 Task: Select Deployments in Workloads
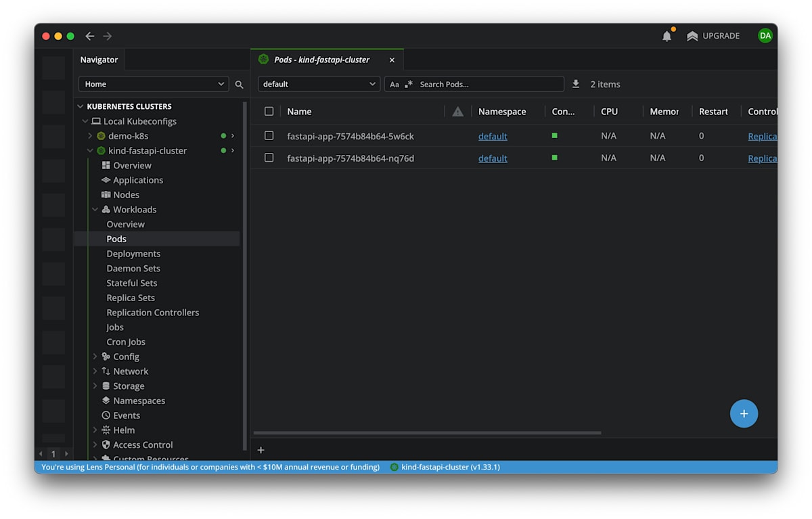pos(133,254)
